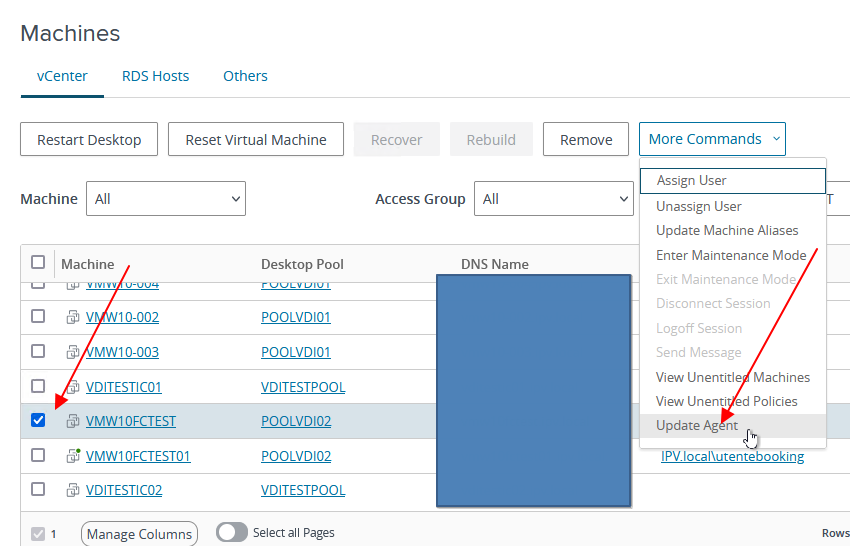Open the IPV.local\utentebooking user link

[732, 457]
